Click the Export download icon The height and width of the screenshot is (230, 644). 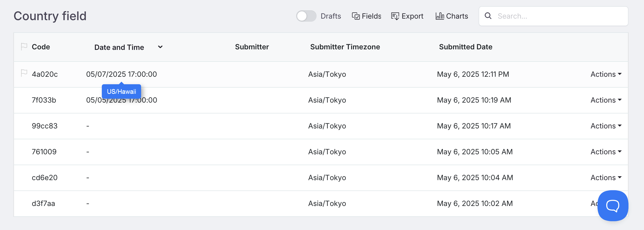click(x=395, y=16)
